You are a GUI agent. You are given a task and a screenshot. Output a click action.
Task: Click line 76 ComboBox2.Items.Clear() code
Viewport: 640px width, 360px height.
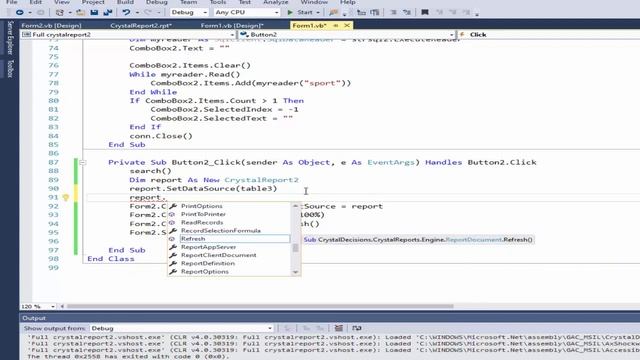(x=190, y=65)
